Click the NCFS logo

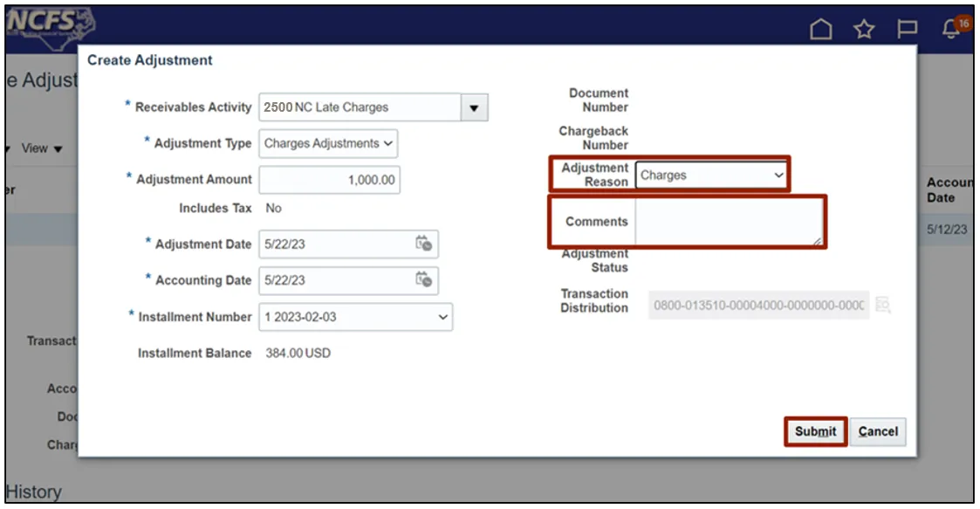(50, 28)
